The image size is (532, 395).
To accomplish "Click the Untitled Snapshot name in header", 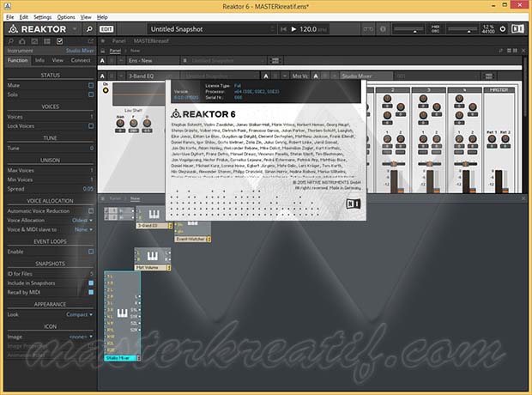I will tap(177, 29).
